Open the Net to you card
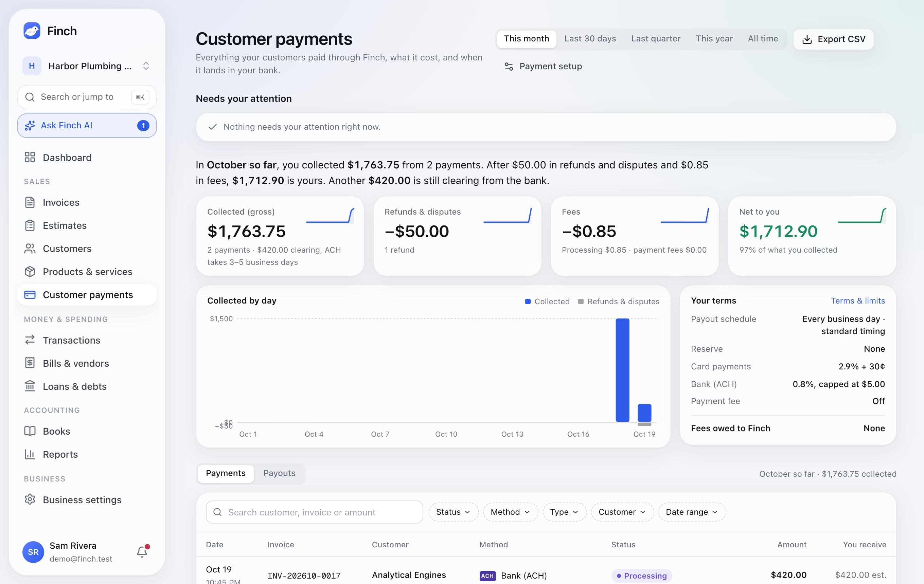The height and width of the screenshot is (584, 924). pyautogui.click(x=812, y=236)
